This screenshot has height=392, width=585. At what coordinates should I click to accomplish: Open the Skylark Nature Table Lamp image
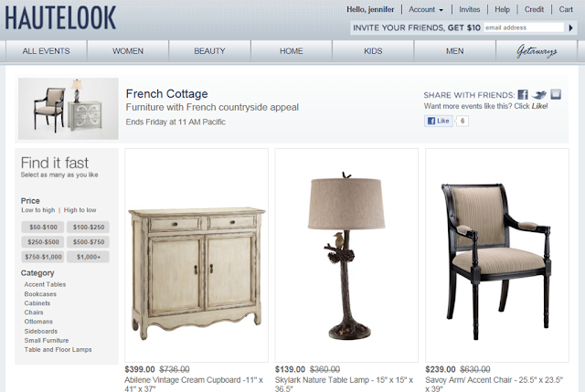click(x=346, y=255)
